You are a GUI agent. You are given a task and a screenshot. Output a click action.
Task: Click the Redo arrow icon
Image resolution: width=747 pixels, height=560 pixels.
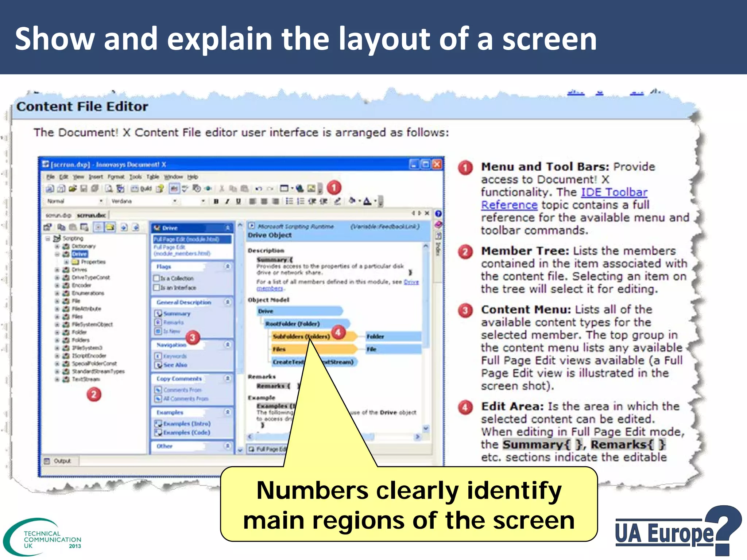[x=270, y=188]
